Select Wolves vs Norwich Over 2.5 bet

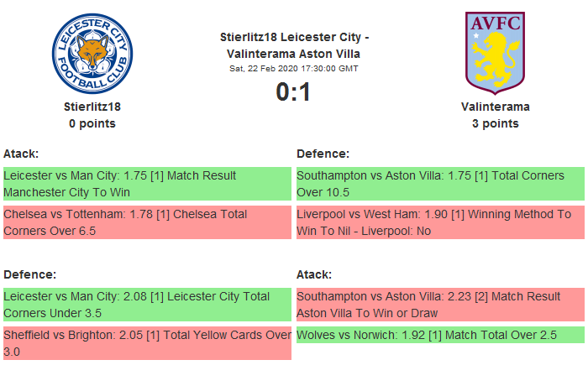click(x=440, y=335)
